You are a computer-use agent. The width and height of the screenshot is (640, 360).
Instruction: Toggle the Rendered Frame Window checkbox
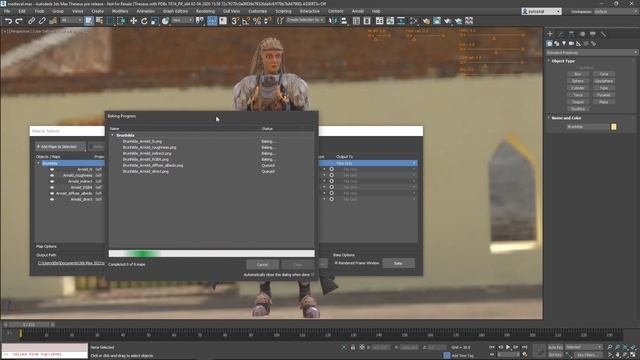[x=336, y=263]
